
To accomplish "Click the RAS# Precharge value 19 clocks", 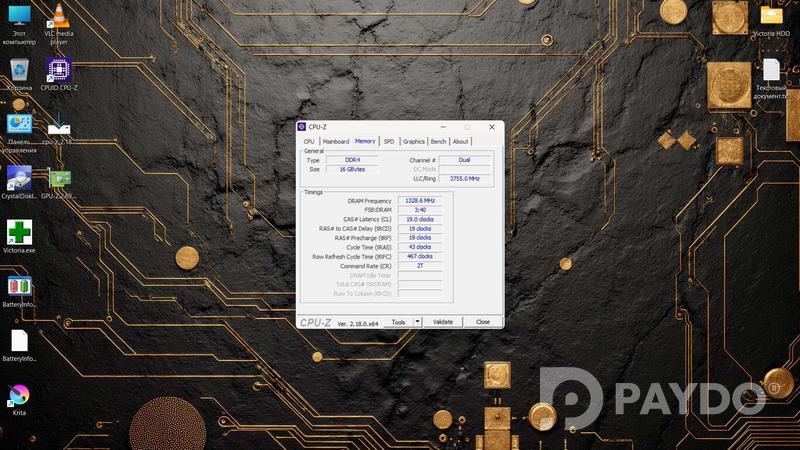I will pyautogui.click(x=420, y=238).
